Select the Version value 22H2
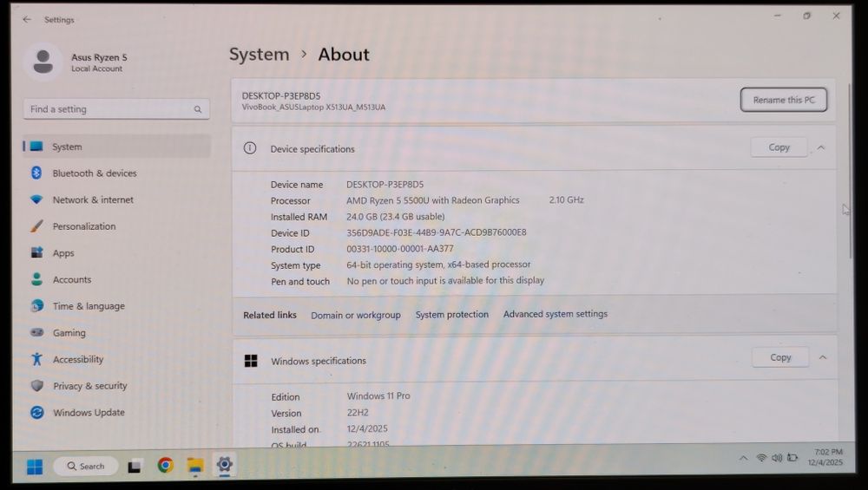Image resolution: width=868 pixels, height=490 pixels. click(x=358, y=413)
